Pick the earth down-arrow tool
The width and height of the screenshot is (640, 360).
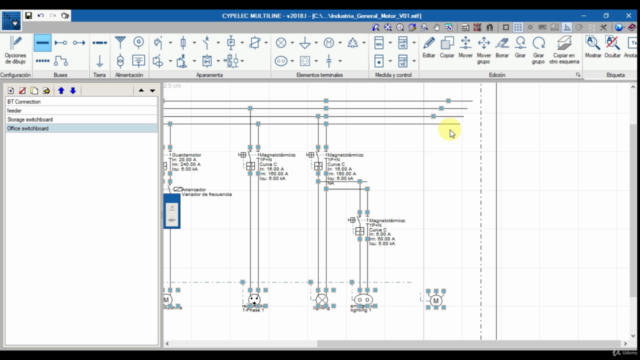click(x=99, y=61)
